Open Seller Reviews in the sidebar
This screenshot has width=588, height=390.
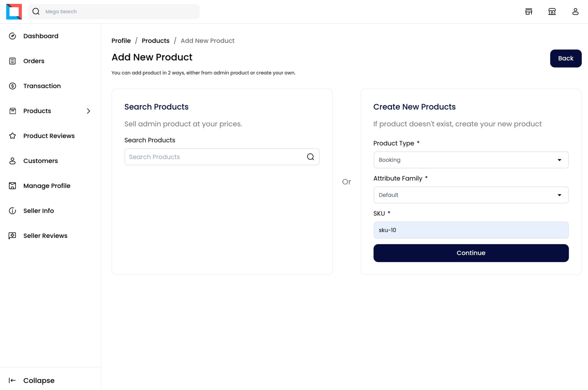pos(45,236)
